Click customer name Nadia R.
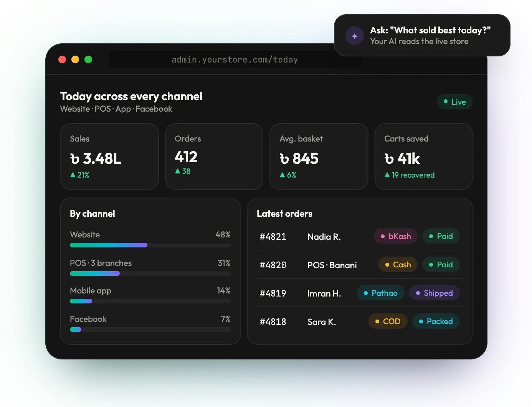The image size is (532, 407). point(324,237)
